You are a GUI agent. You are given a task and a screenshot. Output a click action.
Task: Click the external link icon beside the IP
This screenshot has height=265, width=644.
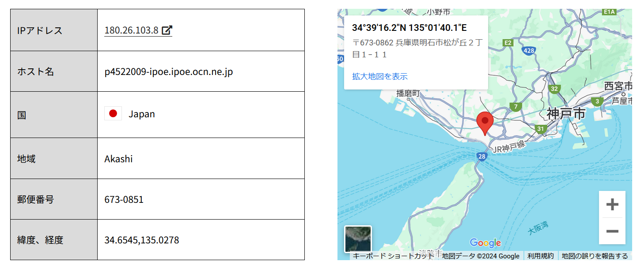167,30
